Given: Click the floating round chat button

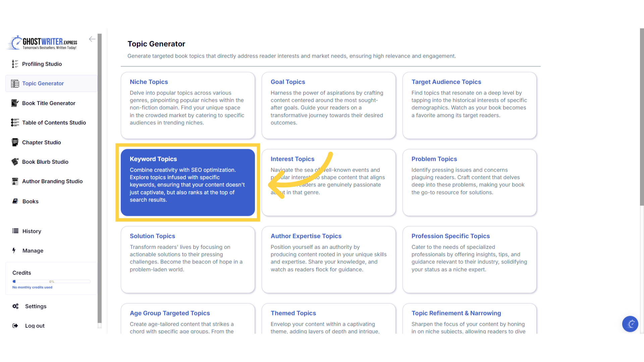Looking at the screenshot, I should pyautogui.click(x=630, y=324).
